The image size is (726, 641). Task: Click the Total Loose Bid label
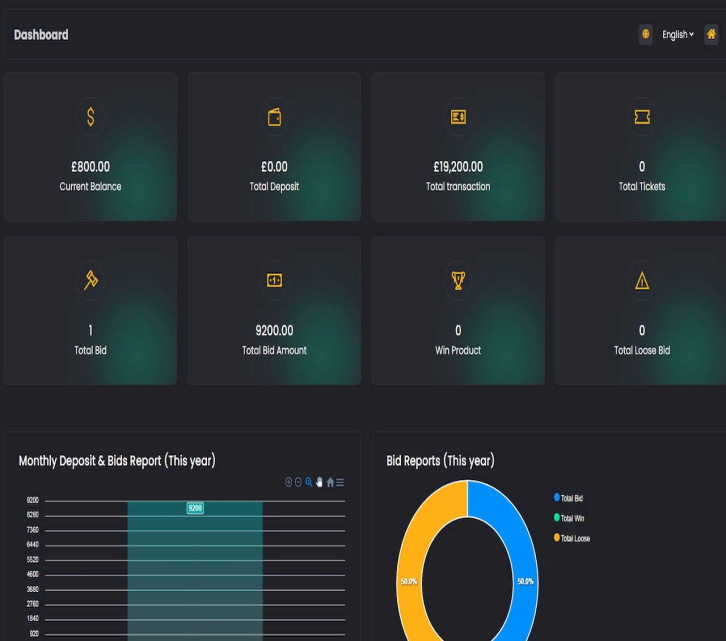(x=642, y=351)
